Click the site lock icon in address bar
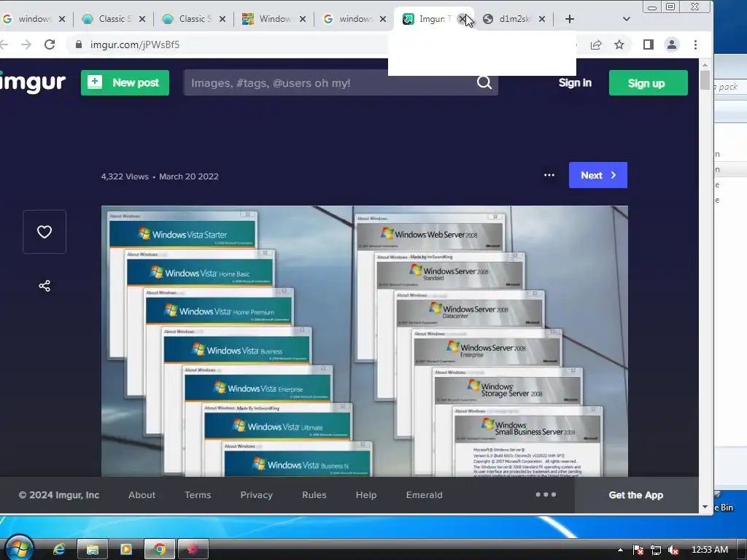The width and height of the screenshot is (747, 560). pyautogui.click(x=79, y=44)
